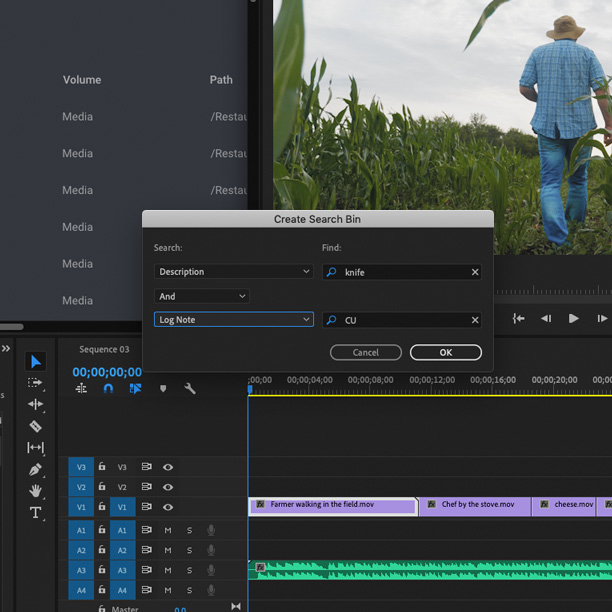The width and height of the screenshot is (612, 612).
Task: Click the Path column header
Action: [221, 80]
